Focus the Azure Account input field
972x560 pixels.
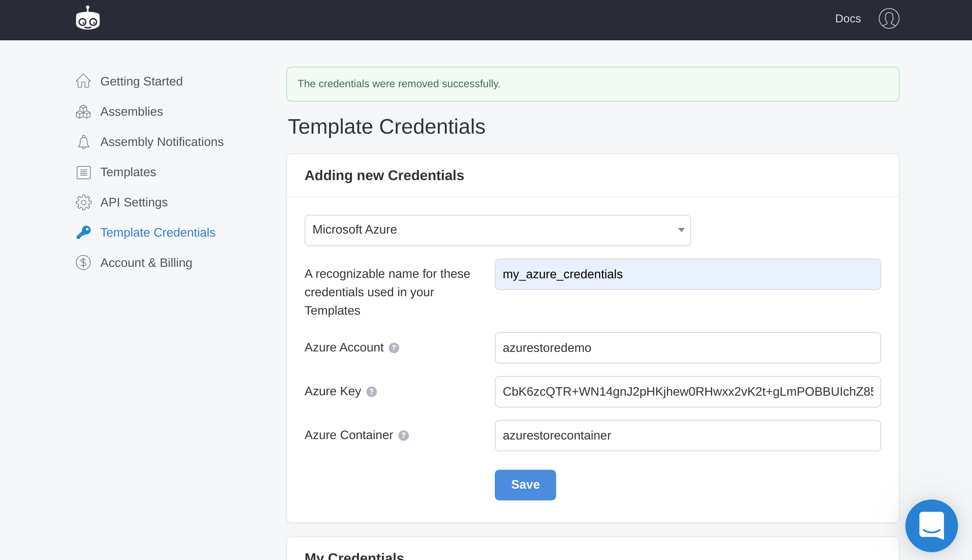point(688,348)
